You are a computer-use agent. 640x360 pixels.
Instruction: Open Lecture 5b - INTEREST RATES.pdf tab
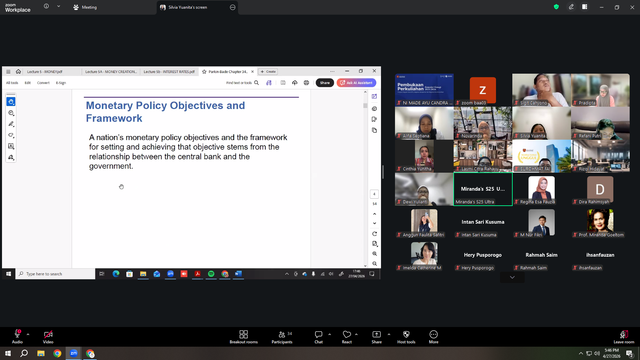coord(169,71)
